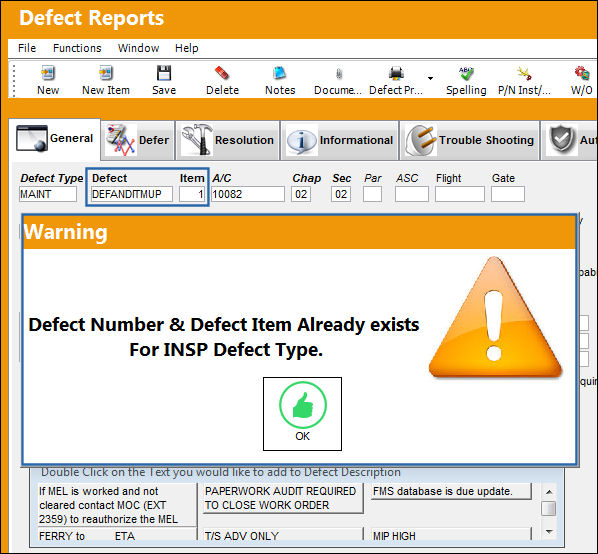Screen dimensions: 598x554
Task: Click the Sec field
Action: point(341,194)
